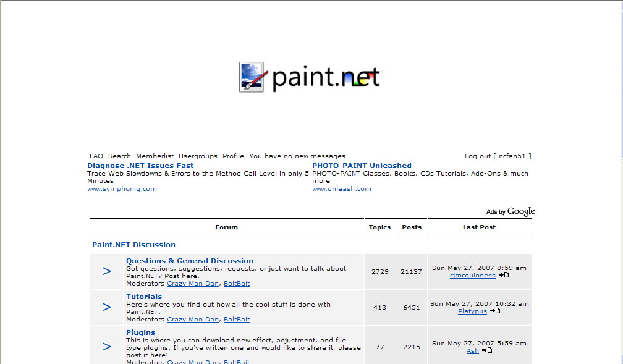Click Plugins posts count 2215
The image size is (623, 364).
click(x=411, y=347)
